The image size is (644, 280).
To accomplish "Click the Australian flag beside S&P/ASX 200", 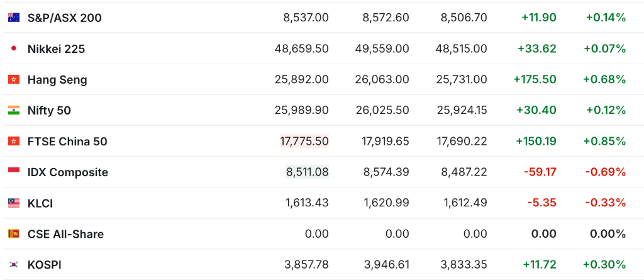I will pyautogui.click(x=14, y=18).
